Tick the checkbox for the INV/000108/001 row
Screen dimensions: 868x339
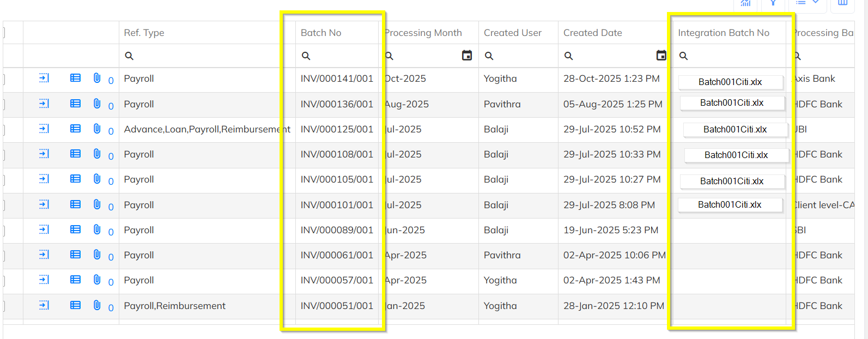[x=3, y=155]
